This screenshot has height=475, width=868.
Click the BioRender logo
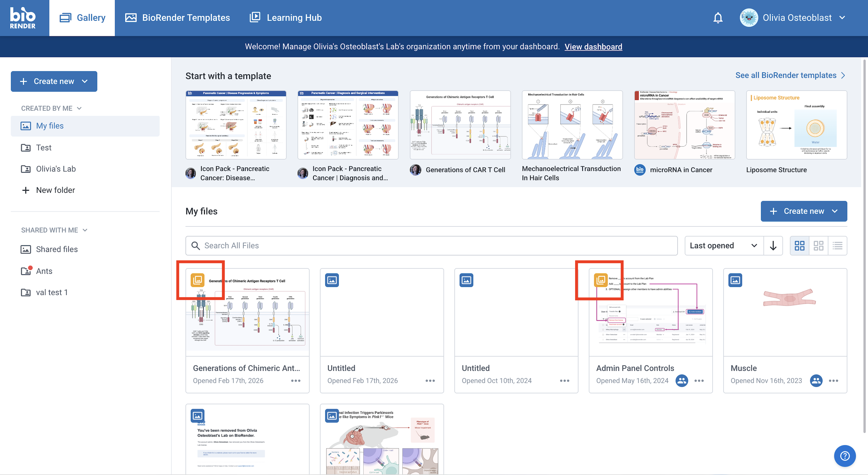22,18
